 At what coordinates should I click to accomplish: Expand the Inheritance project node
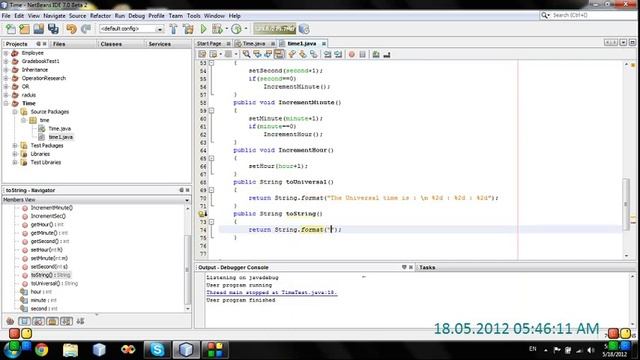click(6, 70)
